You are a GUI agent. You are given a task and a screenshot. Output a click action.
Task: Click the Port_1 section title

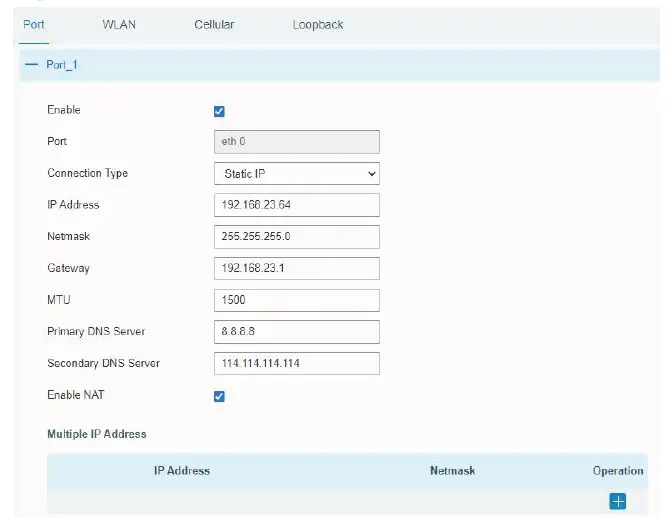(x=62, y=65)
